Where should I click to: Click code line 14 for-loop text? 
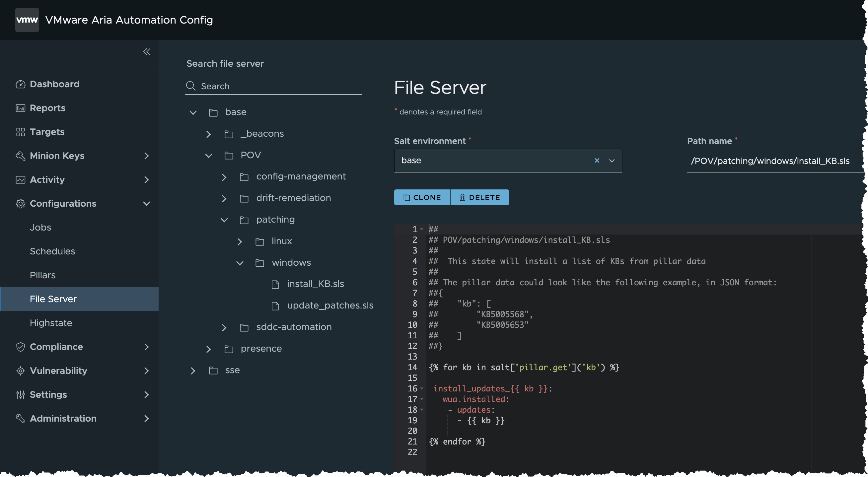[x=524, y=367]
